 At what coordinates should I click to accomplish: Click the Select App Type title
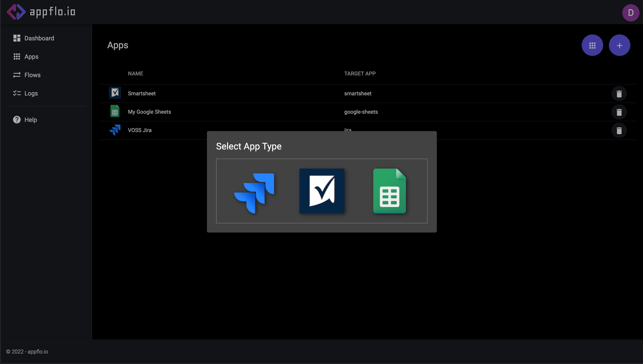[249, 146]
